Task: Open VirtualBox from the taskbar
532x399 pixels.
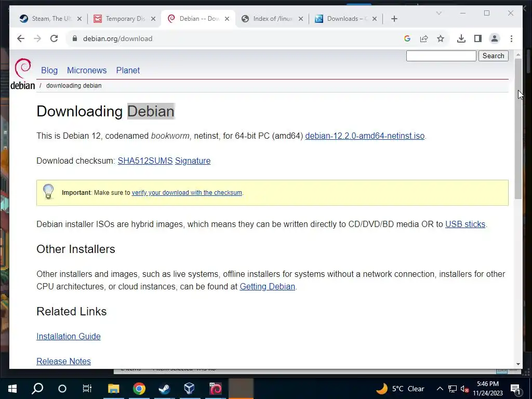Action: (x=189, y=389)
